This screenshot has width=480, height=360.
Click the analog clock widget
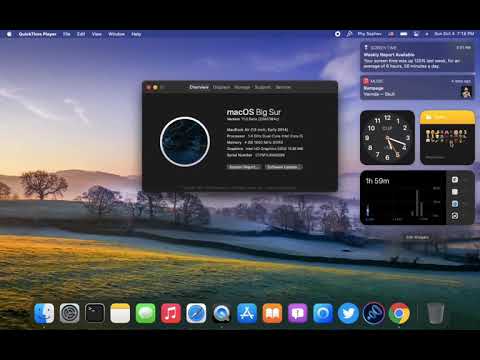pos(387,137)
